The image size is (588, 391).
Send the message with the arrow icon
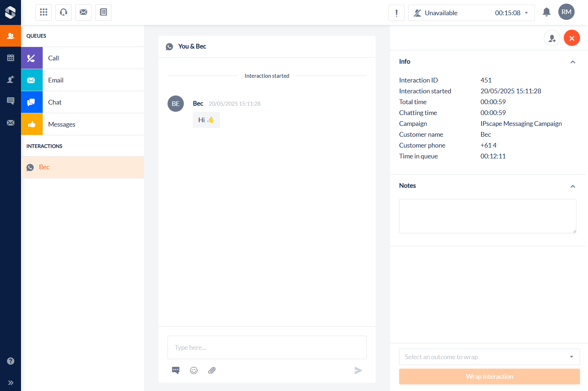pos(358,370)
